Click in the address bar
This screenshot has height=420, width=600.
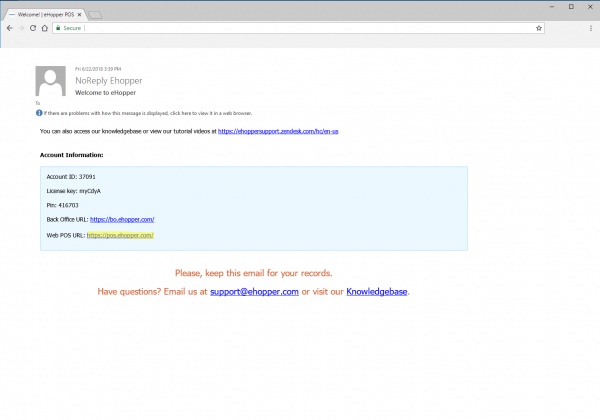(300, 28)
